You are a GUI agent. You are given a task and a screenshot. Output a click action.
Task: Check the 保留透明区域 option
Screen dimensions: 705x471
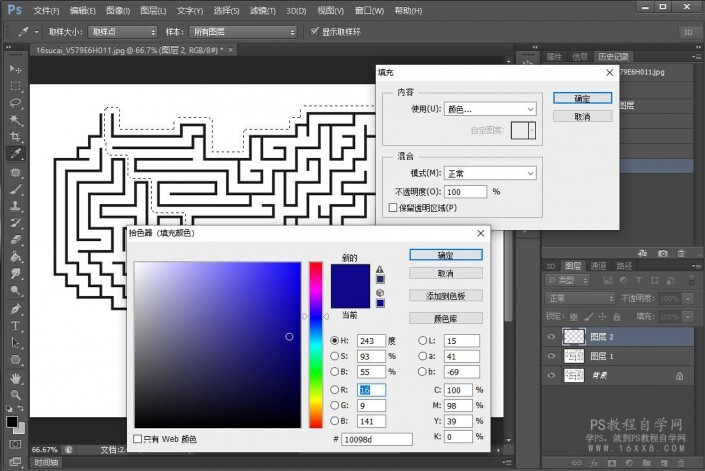click(x=393, y=207)
